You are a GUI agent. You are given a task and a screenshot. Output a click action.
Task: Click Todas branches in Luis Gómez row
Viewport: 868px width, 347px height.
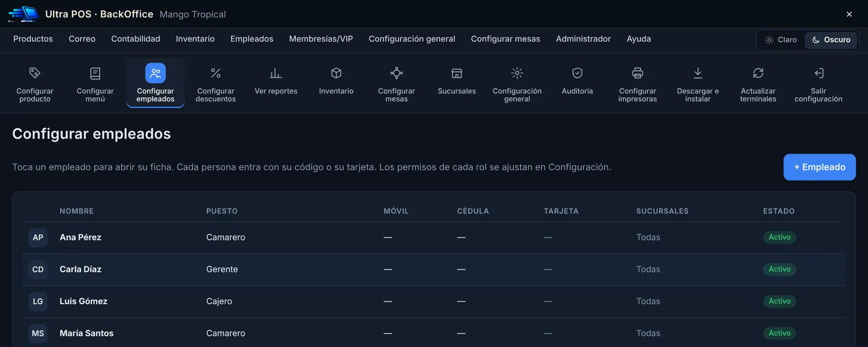(x=648, y=301)
